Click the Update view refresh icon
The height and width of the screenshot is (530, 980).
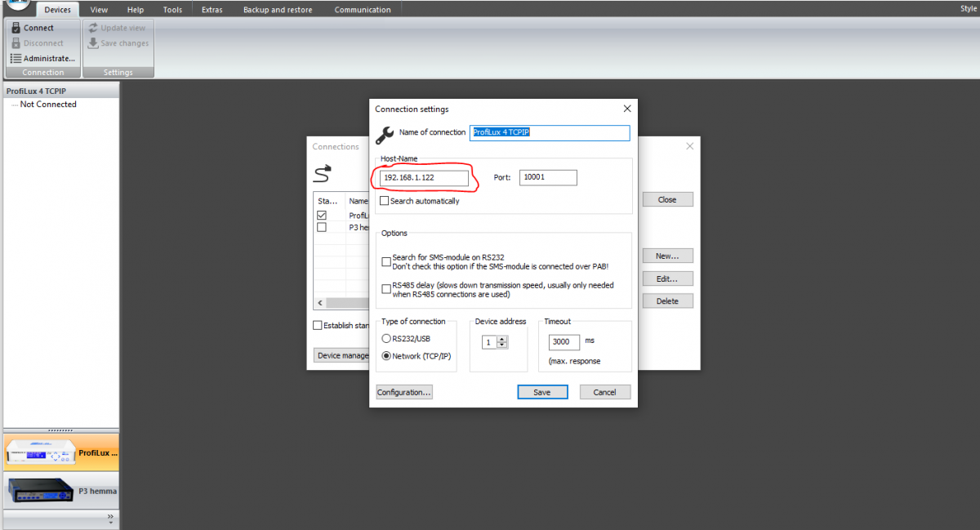tap(93, 28)
